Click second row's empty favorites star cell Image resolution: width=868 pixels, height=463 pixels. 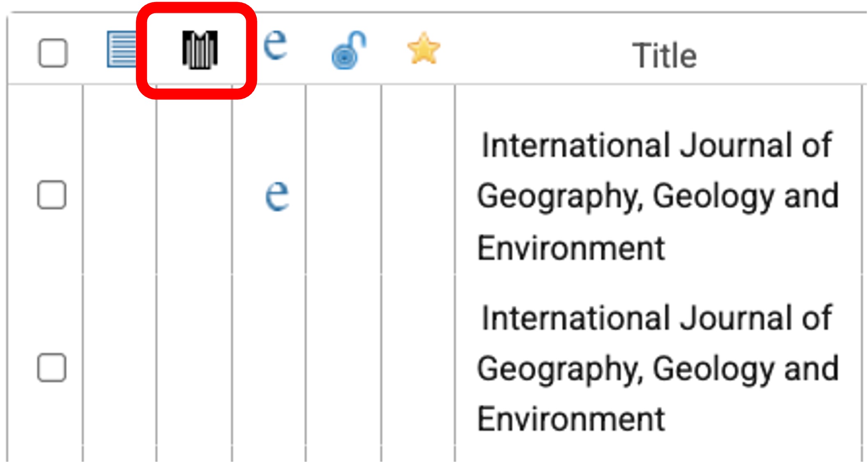pyautogui.click(x=418, y=368)
